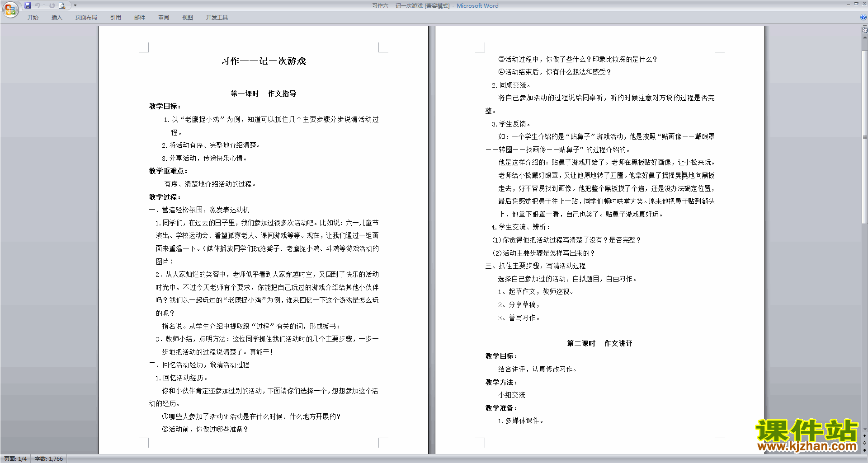Click the line 结合讲评，认真修改习作。

538,369
